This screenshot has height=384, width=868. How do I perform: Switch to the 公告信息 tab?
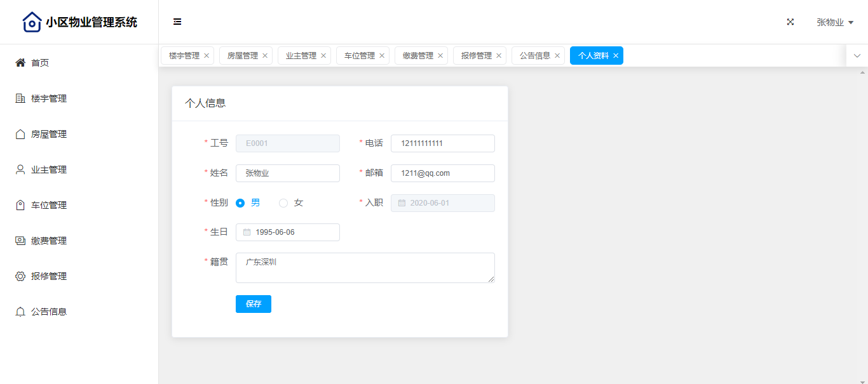click(x=534, y=56)
